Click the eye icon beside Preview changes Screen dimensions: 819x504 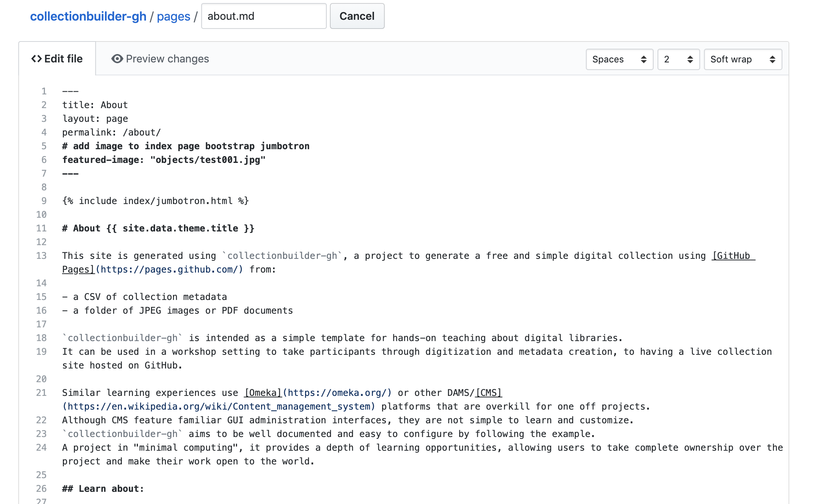point(117,59)
